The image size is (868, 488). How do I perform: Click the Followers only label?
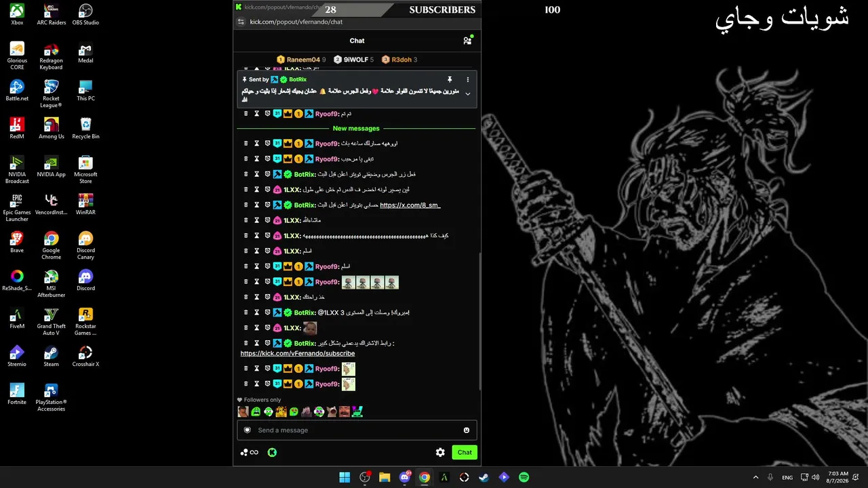[262, 400]
